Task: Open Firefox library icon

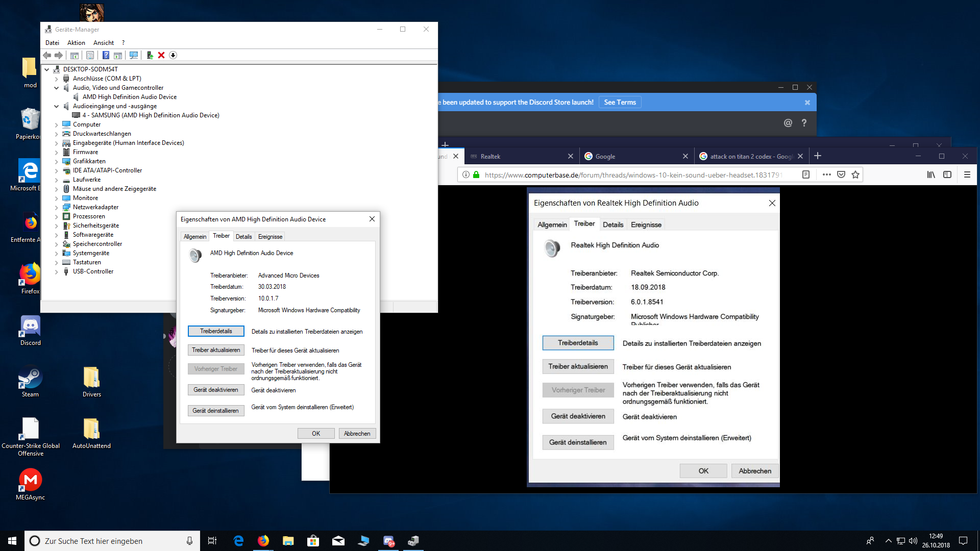Action: pos(931,174)
